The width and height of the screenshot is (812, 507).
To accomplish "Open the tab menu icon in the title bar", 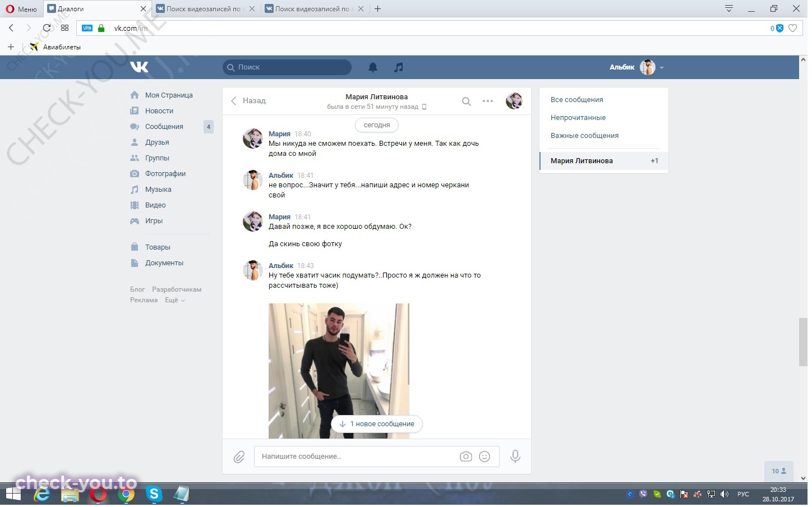I will 729,8.
